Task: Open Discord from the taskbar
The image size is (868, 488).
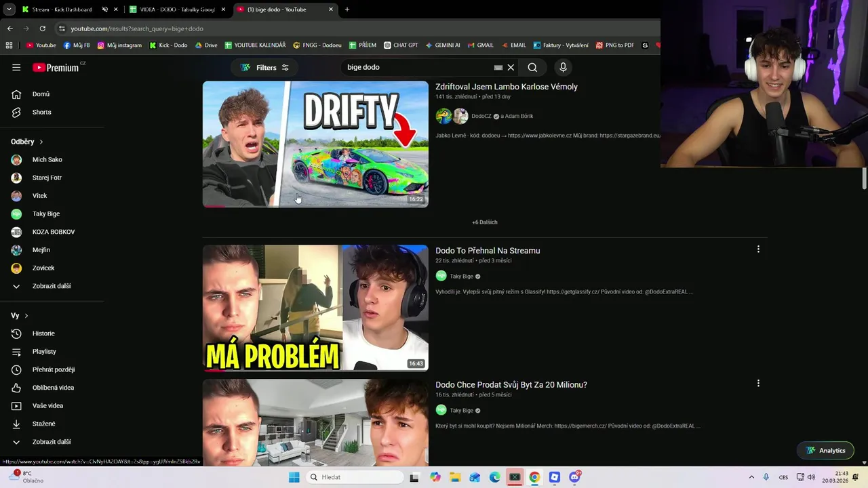Action: pos(574,477)
